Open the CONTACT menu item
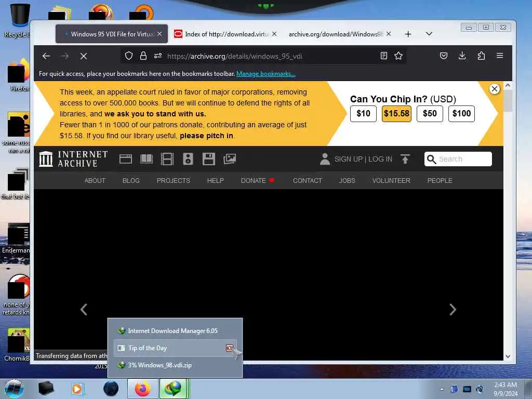532x399 pixels. (308, 180)
